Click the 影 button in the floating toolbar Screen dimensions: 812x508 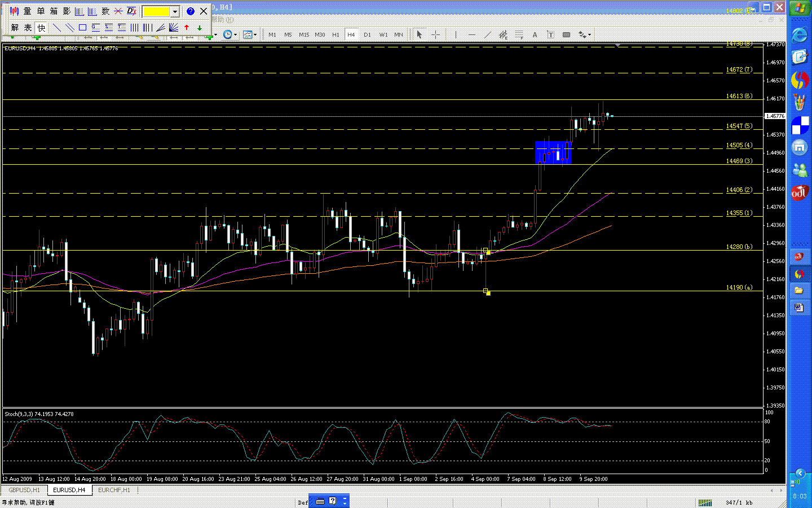pyautogui.click(x=67, y=11)
